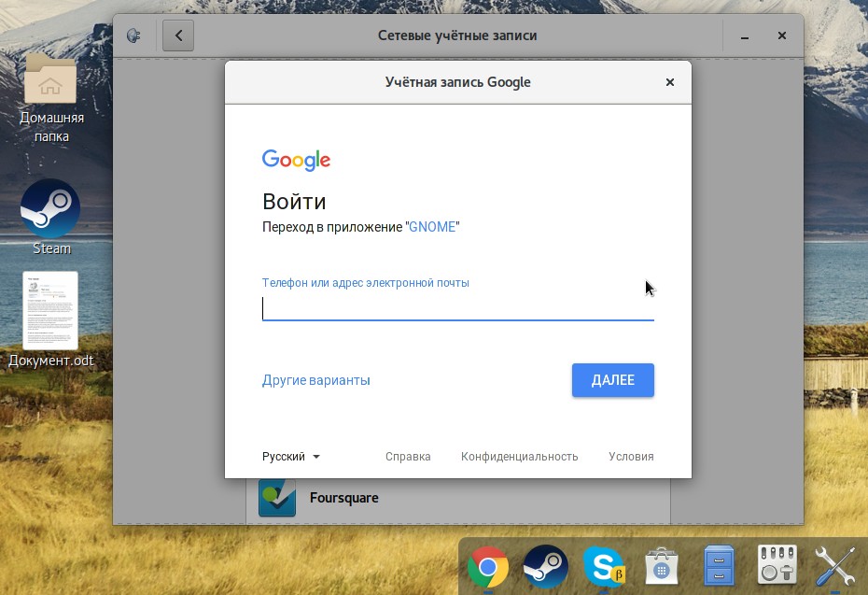The height and width of the screenshot is (595, 868).
Task: Click the ДАЛЕЕ button
Action: pos(613,380)
